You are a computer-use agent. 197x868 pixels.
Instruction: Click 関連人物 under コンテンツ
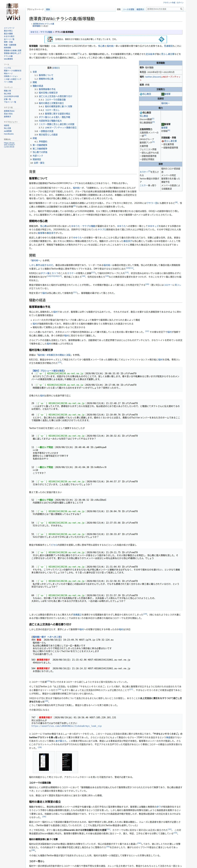tap(7, 91)
